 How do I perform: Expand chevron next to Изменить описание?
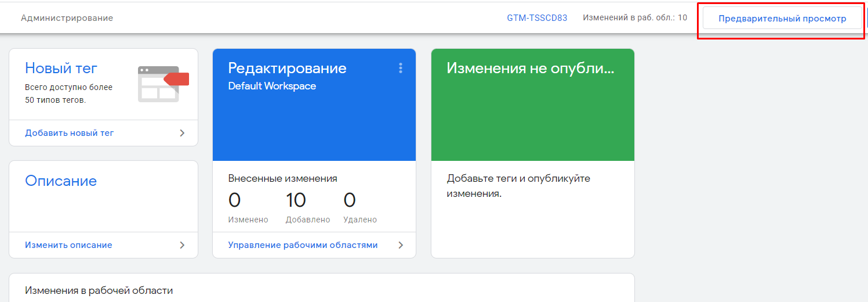[x=182, y=245]
